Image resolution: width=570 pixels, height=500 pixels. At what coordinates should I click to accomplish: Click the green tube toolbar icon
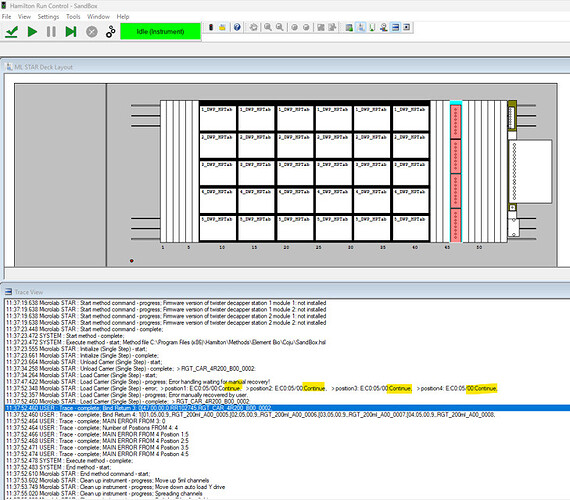coord(372,27)
